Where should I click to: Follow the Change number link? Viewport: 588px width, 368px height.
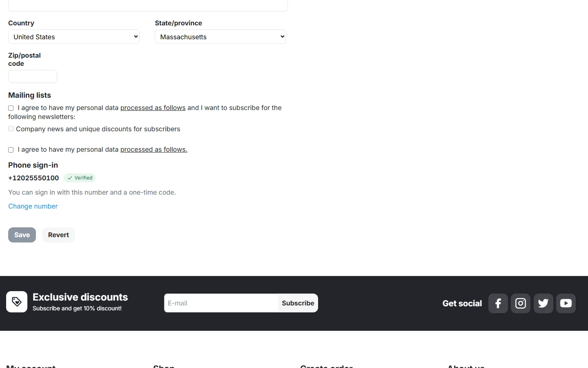tap(33, 206)
